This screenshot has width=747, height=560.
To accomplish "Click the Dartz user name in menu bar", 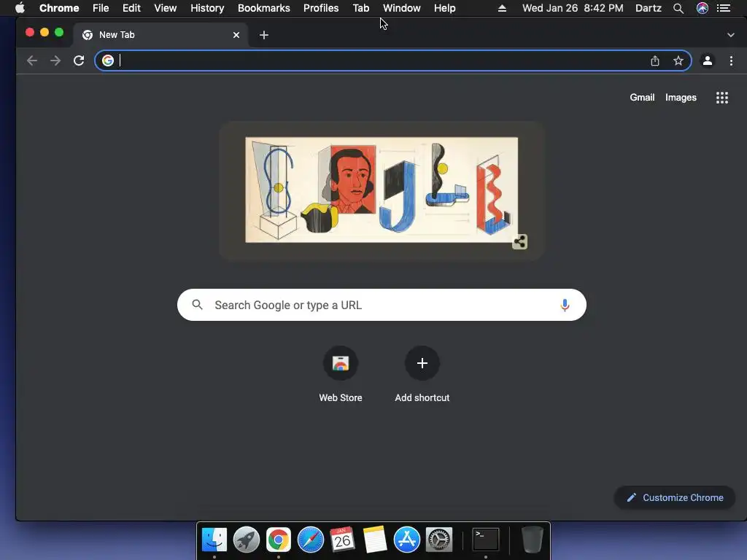I will point(649,8).
